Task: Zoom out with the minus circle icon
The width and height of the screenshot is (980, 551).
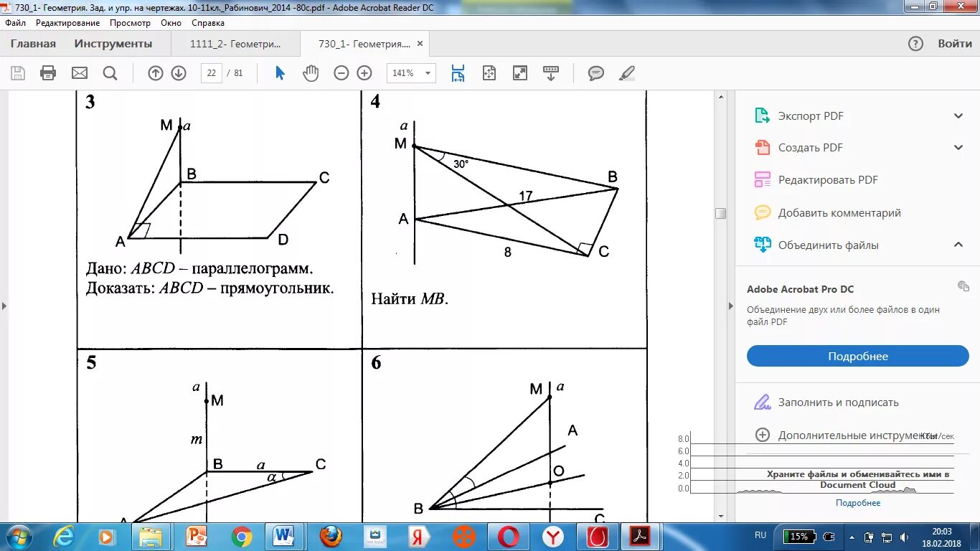Action: point(341,73)
